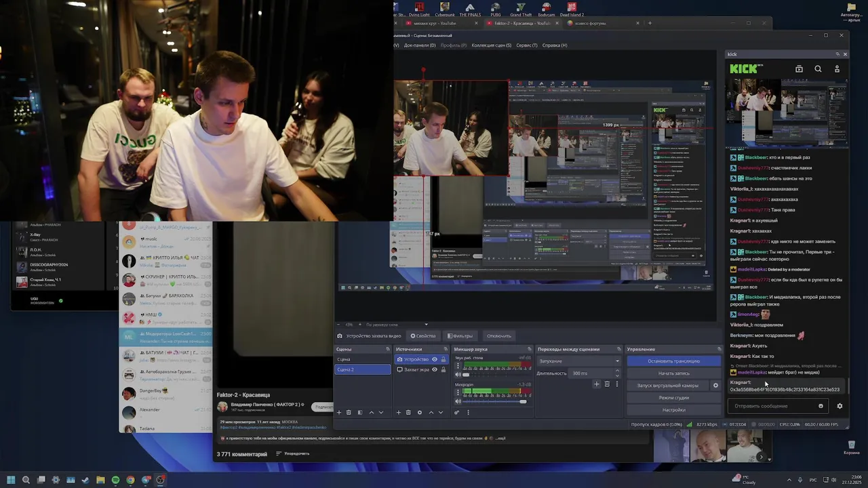Enable Режим студии button

tap(674, 398)
